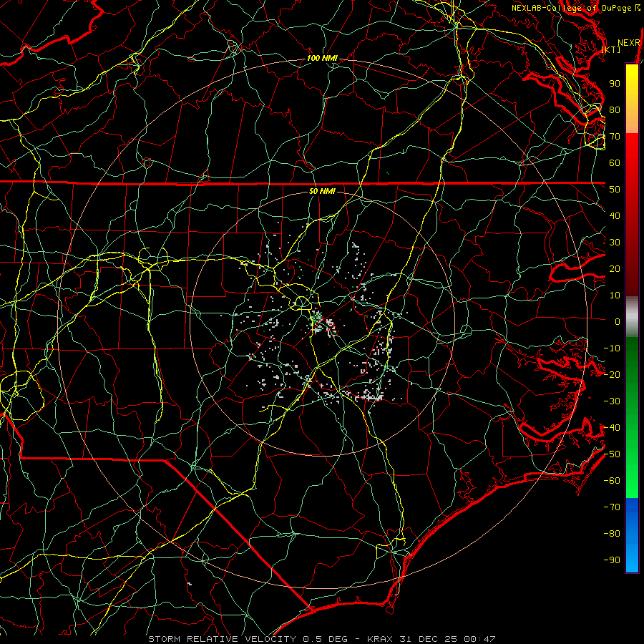Click the 40 value on the velocity scale
The image size is (644, 644).
click(x=615, y=215)
